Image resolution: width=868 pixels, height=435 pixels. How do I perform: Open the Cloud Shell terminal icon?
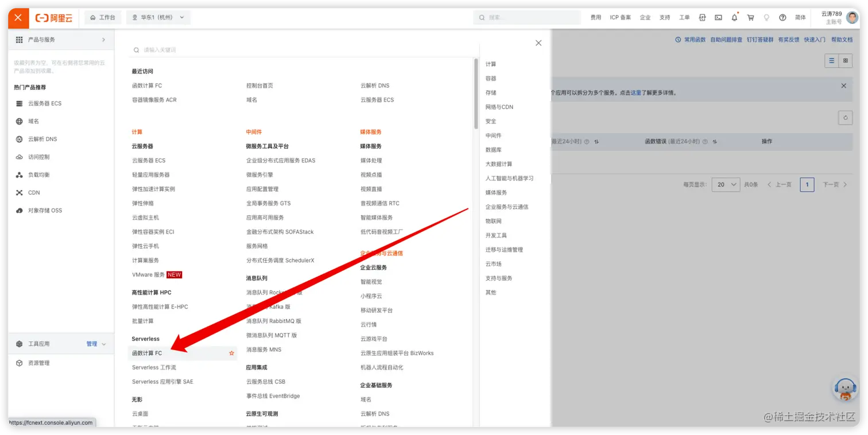(718, 18)
